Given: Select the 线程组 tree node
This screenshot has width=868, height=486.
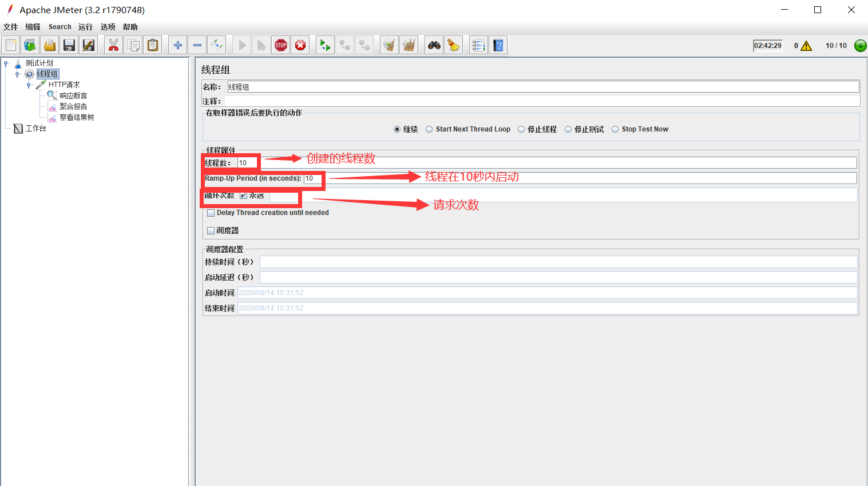Looking at the screenshot, I should click(47, 74).
